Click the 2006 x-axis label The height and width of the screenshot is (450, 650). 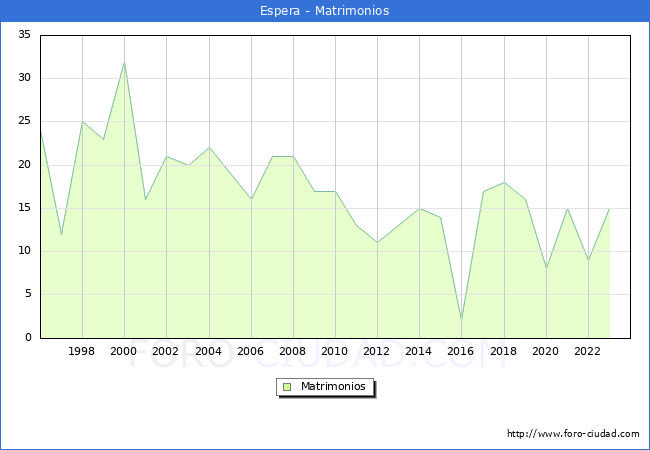pos(250,351)
